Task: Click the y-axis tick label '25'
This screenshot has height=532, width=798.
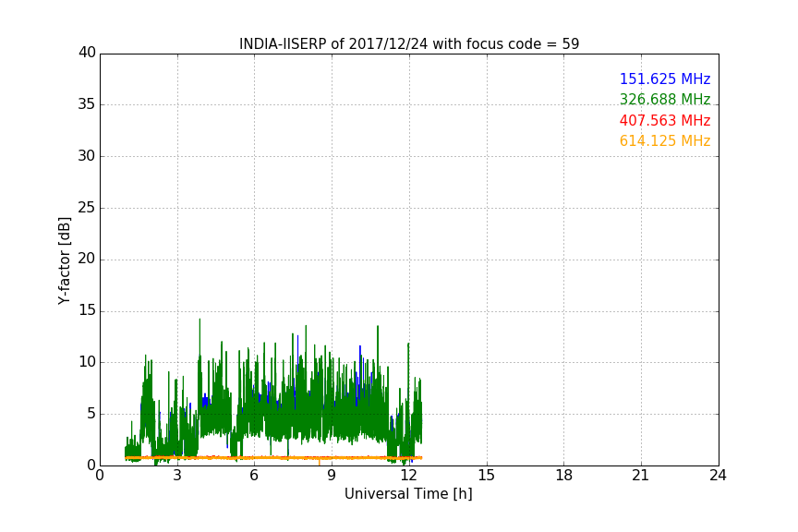Action: (x=87, y=208)
